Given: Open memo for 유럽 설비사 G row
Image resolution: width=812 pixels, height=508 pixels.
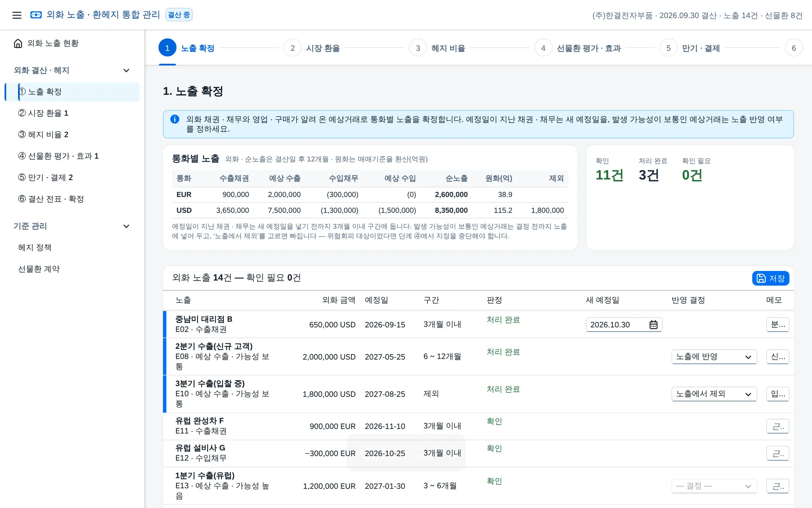Looking at the screenshot, I should coord(778,453).
